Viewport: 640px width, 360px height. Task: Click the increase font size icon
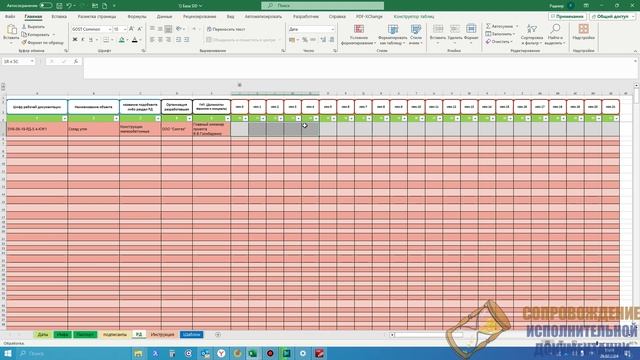(x=131, y=29)
